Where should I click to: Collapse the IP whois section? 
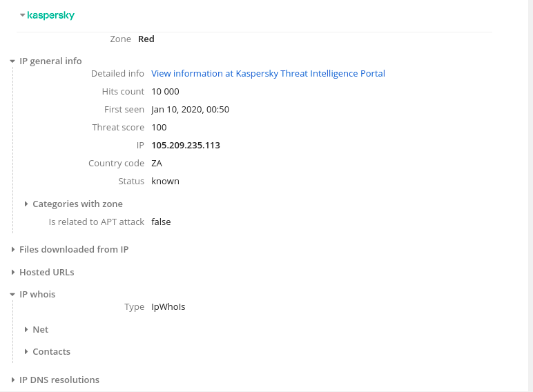[x=12, y=295]
